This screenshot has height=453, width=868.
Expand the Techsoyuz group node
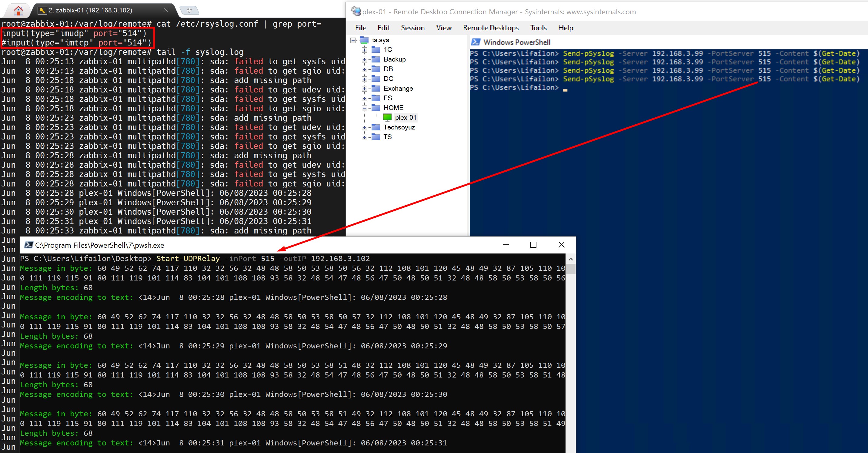[x=364, y=128]
